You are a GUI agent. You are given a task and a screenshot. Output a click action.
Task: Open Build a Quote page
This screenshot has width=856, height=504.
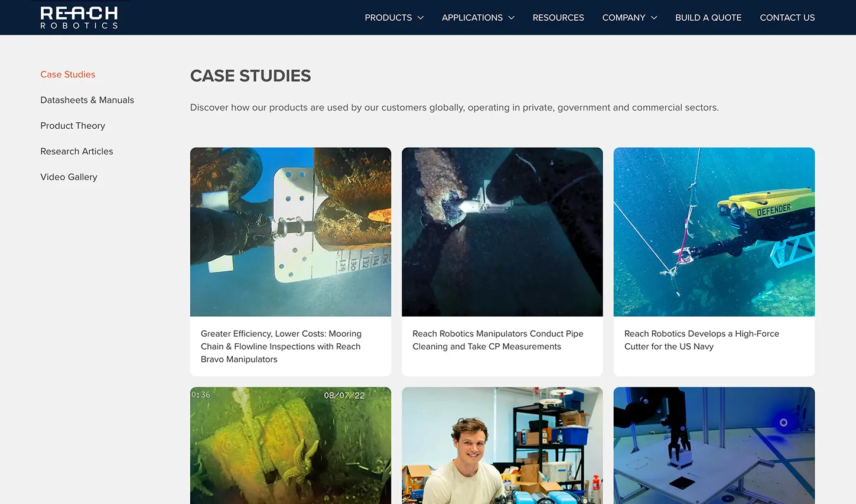point(708,18)
